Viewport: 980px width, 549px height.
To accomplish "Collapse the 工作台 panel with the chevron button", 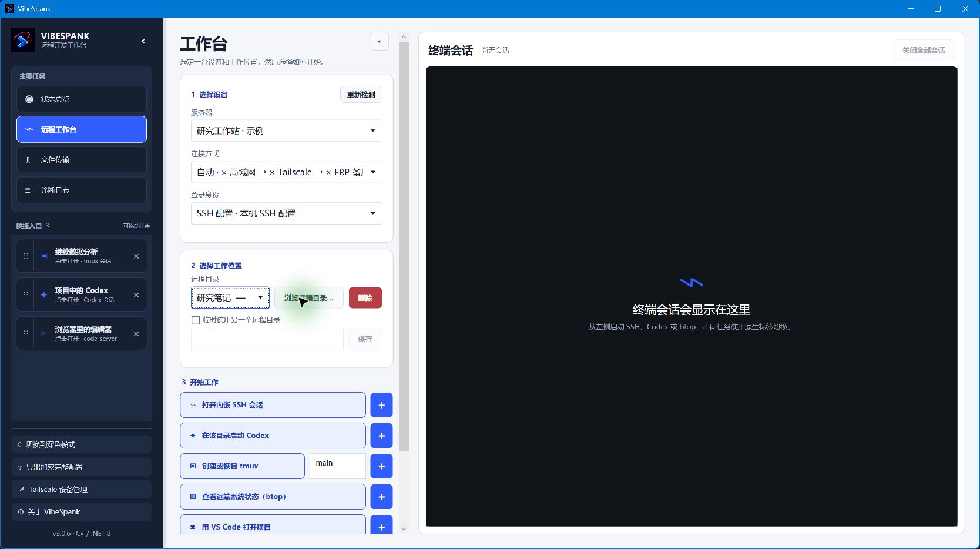I will pyautogui.click(x=380, y=41).
